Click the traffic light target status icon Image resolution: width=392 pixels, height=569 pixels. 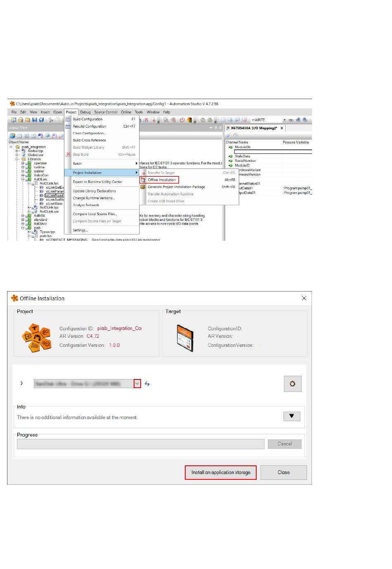189,120
